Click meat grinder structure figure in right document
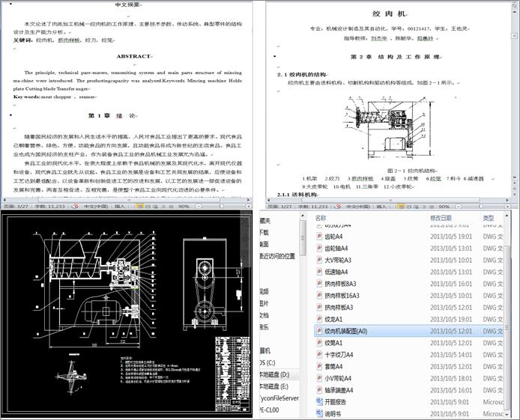The width and height of the screenshot is (520, 420). (389, 127)
